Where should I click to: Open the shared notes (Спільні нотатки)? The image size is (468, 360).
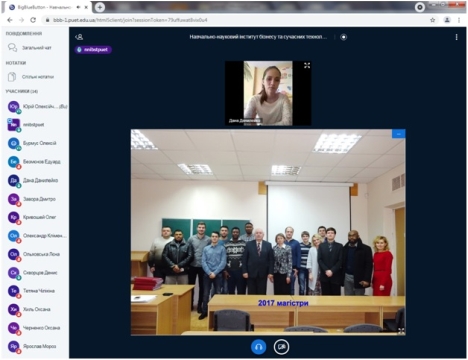tap(35, 77)
